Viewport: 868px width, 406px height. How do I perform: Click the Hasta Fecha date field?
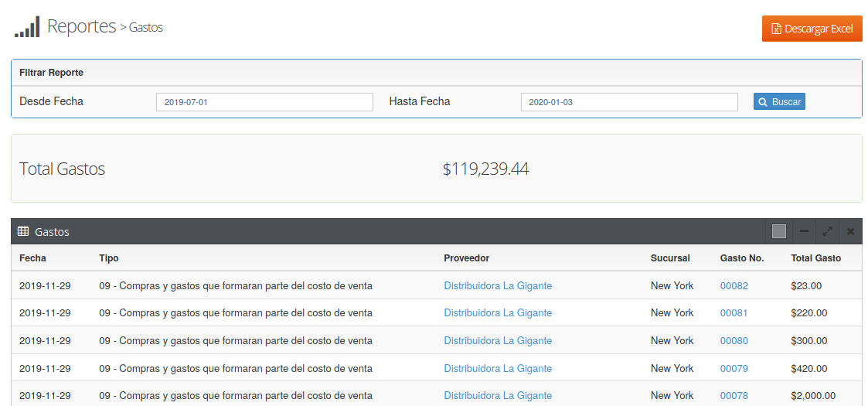(x=629, y=102)
